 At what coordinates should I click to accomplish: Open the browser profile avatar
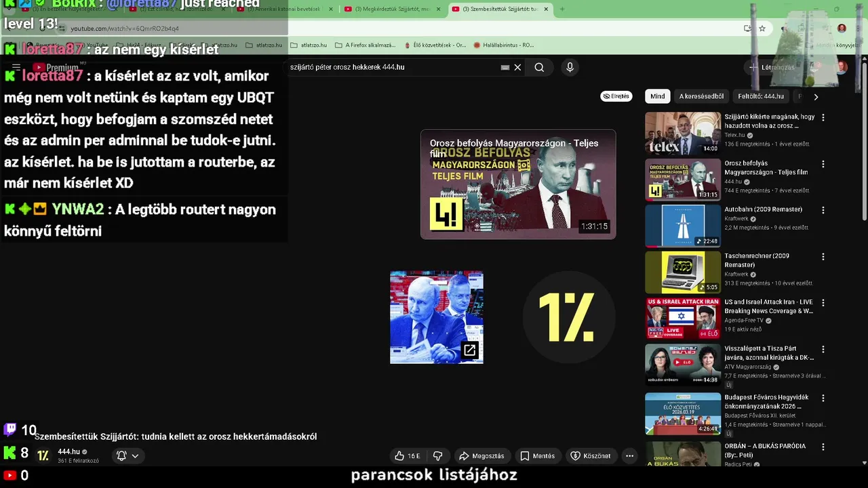842,28
